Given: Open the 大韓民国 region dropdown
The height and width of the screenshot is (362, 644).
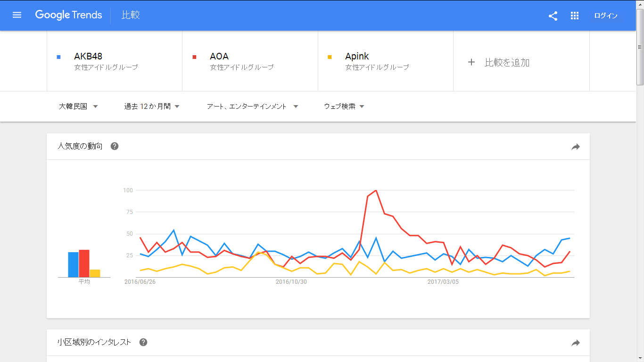Looking at the screenshot, I should 78,107.
